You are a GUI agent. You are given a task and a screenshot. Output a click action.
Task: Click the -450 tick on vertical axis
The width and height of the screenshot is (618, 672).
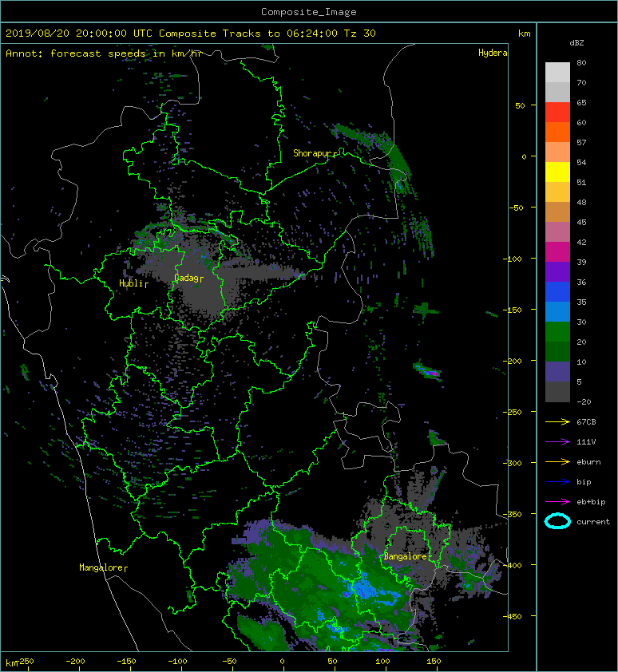point(515,616)
